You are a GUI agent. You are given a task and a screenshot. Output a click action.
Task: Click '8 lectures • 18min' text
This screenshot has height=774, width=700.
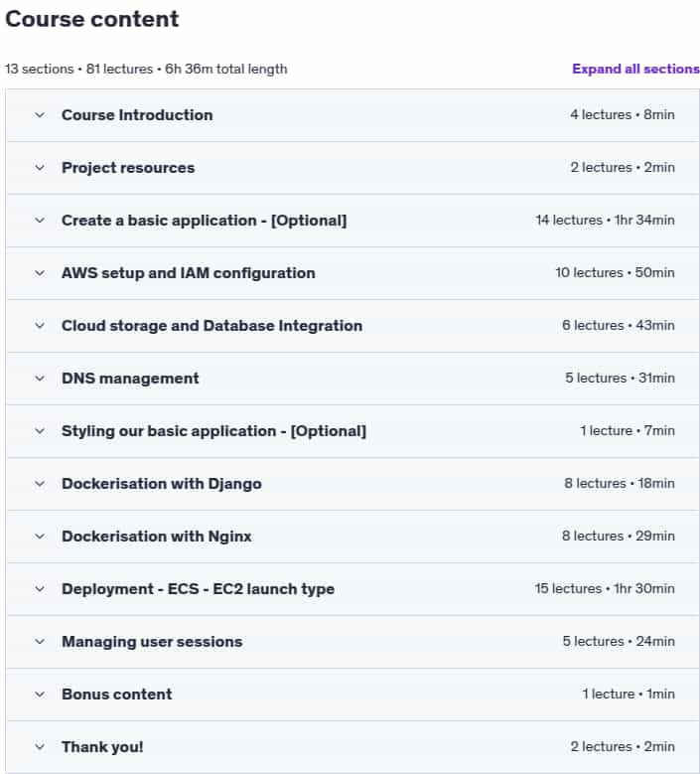620,483
